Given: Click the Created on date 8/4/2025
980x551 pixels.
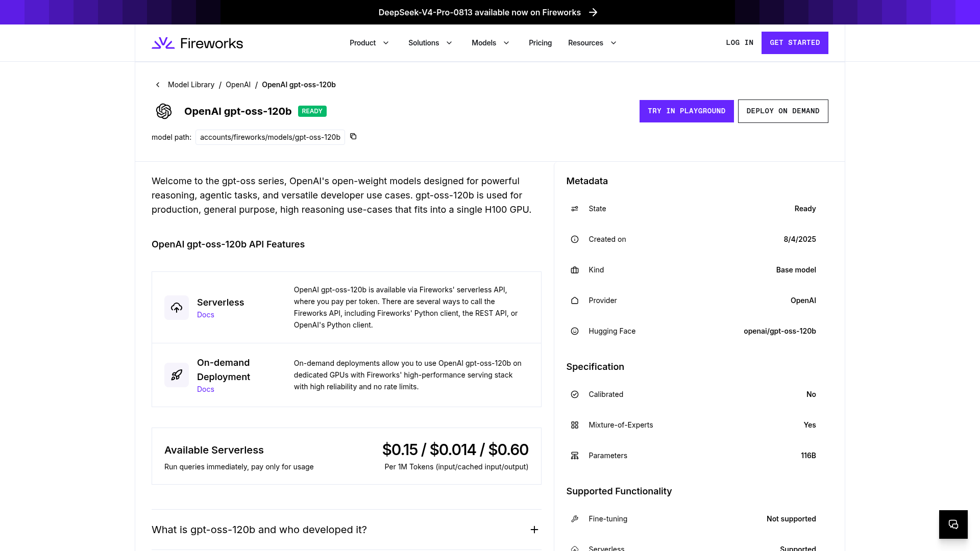Looking at the screenshot, I should pos(800,239).
